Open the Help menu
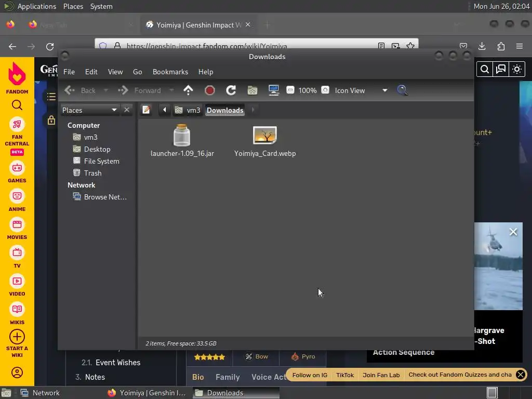532x399 pixels. tap(206, 72)
